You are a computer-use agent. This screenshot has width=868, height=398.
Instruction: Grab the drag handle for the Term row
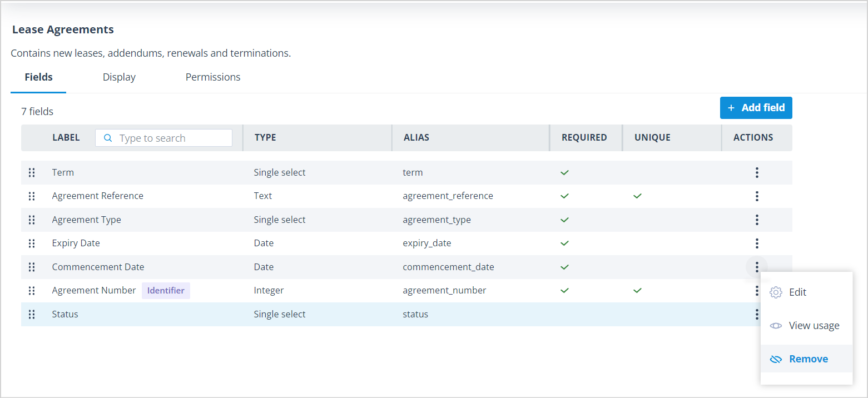tap(32, 172)
